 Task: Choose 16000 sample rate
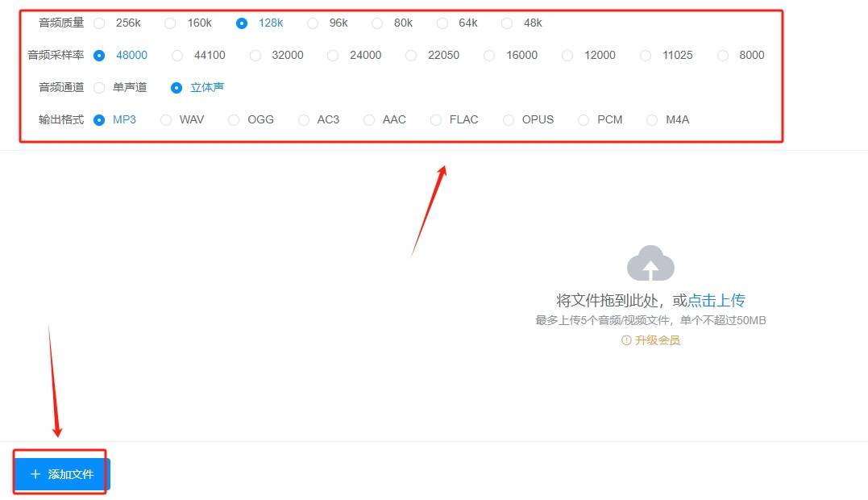(488, 56)
